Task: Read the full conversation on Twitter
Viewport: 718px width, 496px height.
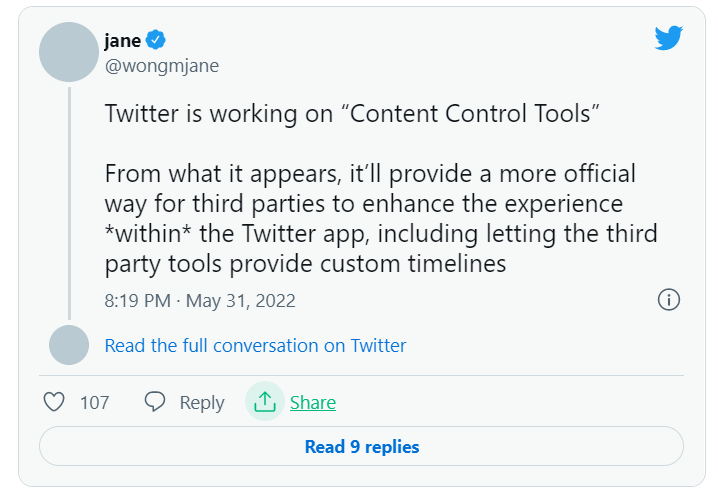Action: click(x=255, y=346)
